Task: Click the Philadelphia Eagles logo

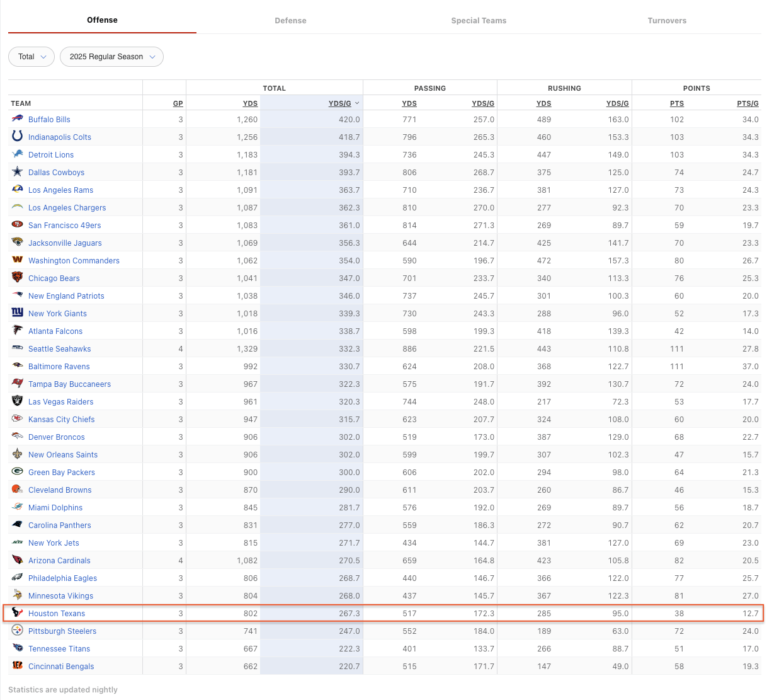Action: 18,578
